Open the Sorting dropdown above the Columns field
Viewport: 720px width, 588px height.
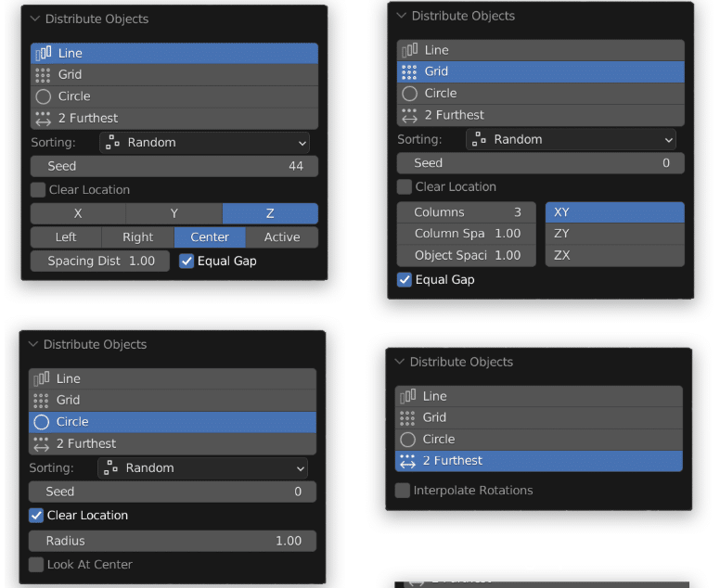(x=572, y=140)
